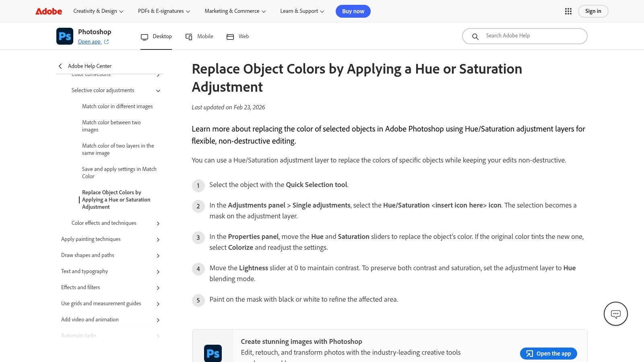Open Match color in different images
The image size is (644, 362).
tap(118, 106)
